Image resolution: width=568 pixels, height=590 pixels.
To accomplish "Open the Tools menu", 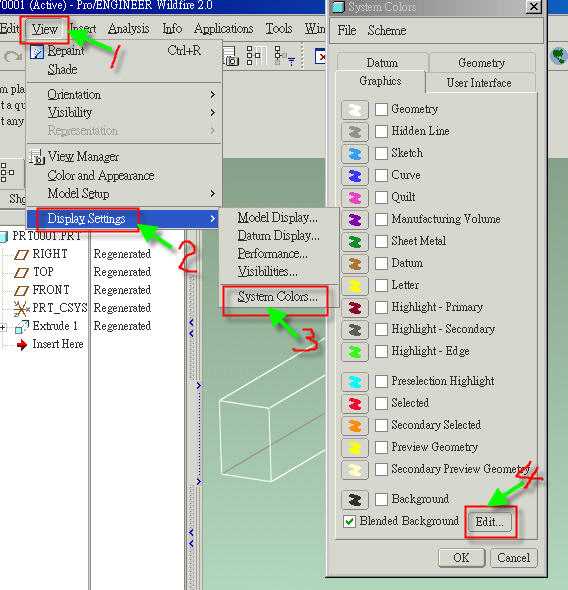I will point(279,29).
